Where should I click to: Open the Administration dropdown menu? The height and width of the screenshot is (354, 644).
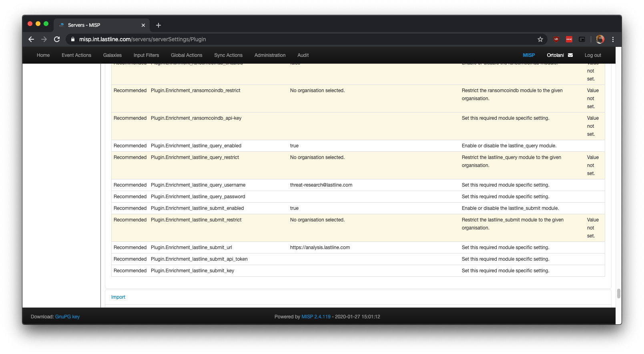click(270, 55)
